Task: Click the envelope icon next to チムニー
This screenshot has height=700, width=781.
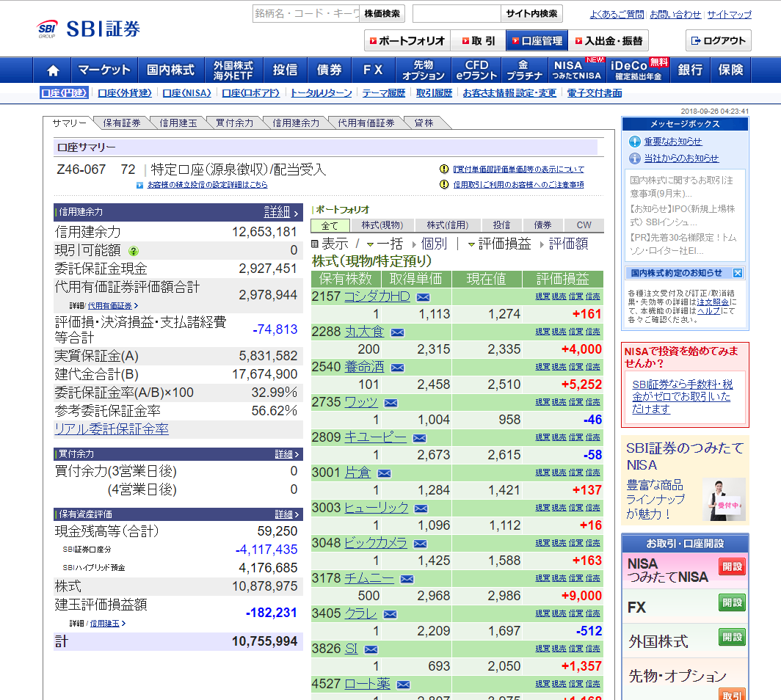Action: [x=407, y=579]
